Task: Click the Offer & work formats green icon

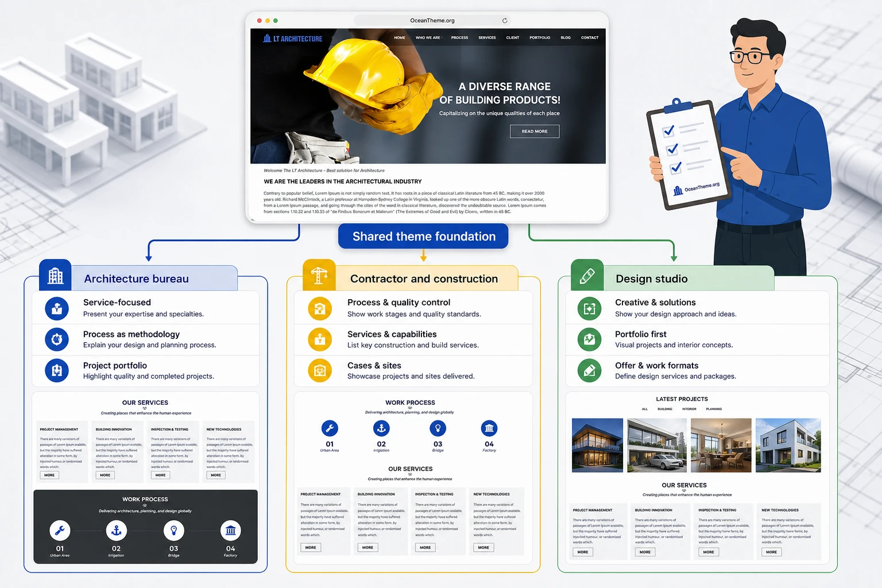Action: click(589, 370)
